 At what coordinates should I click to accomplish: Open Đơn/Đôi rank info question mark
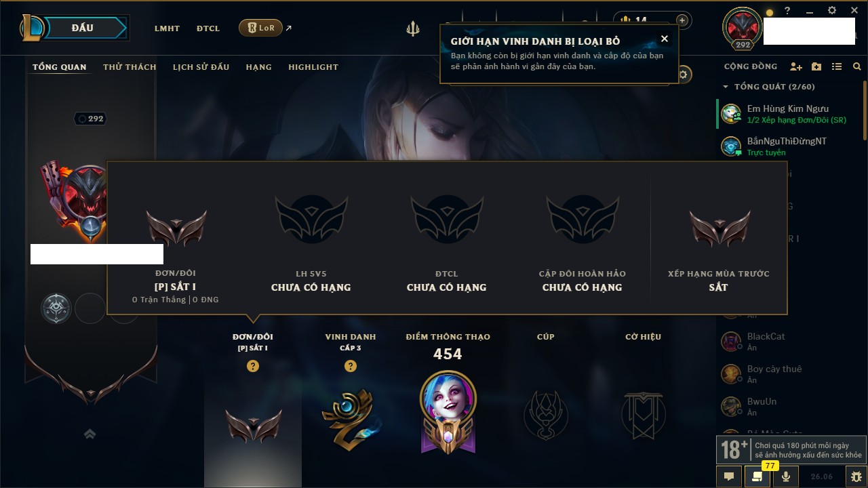pos(253,366)
